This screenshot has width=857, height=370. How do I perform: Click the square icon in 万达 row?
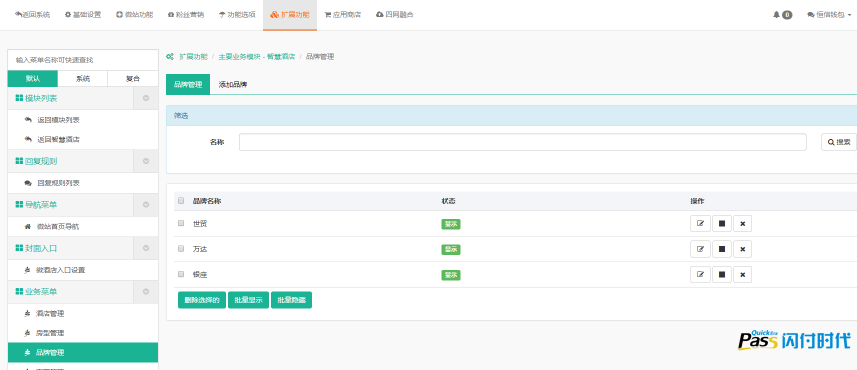click(721, 249)
